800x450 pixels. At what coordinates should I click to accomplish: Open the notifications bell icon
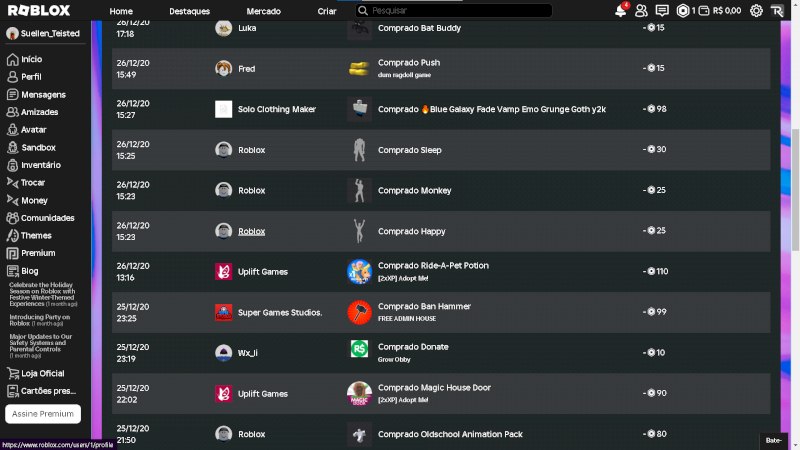tap(620, 11)
